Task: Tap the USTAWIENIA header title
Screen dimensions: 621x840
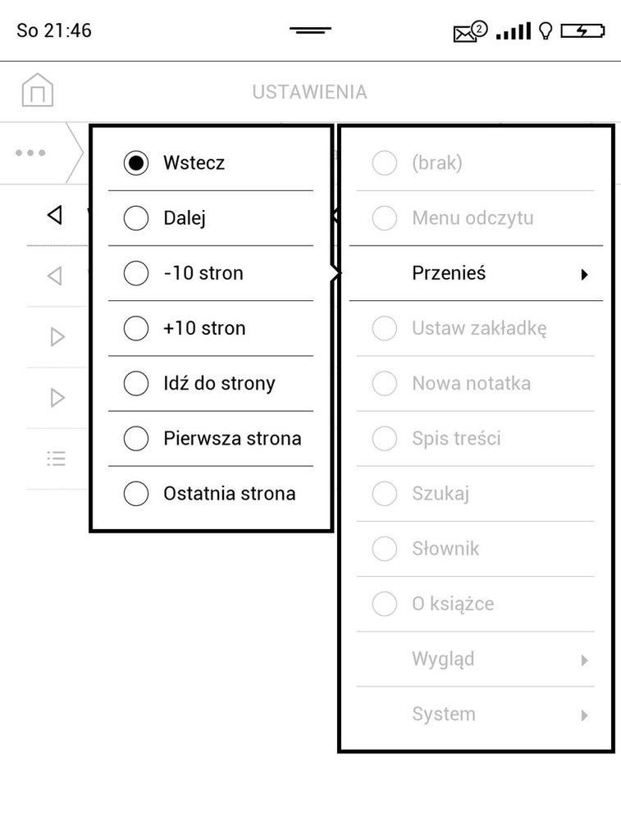Action: coord(310,92)
